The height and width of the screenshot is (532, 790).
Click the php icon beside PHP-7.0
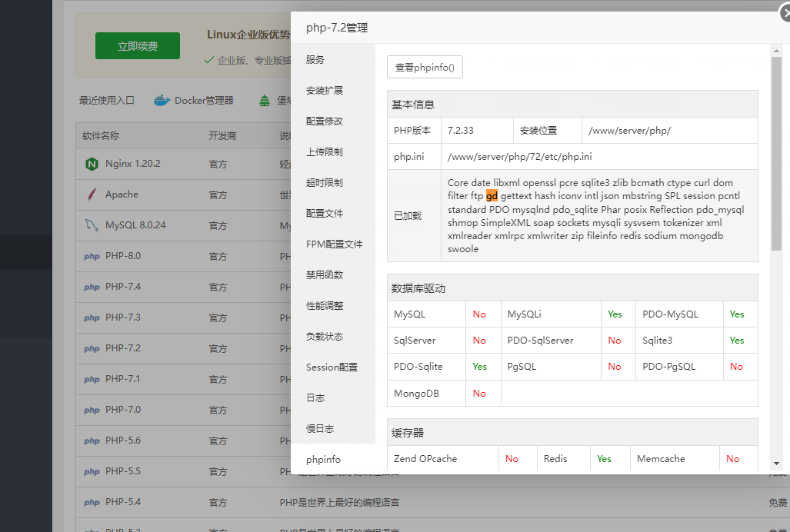pos(92,410)
